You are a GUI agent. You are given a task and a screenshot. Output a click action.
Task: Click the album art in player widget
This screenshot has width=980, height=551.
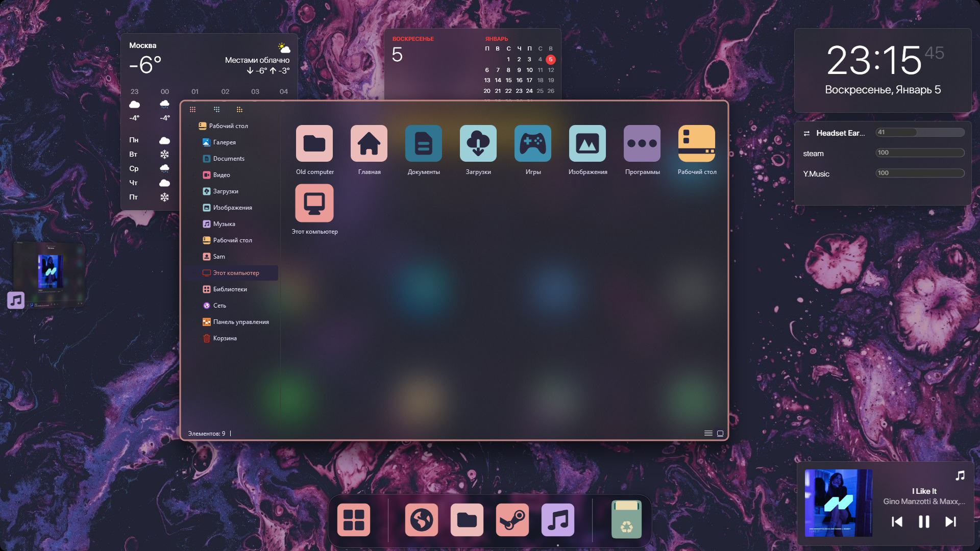(838, 503)
